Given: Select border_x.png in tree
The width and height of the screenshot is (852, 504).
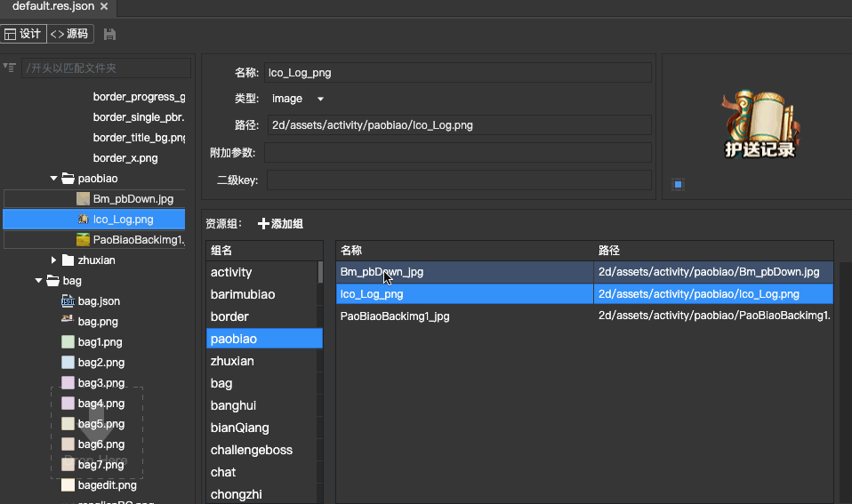Looking at the screenshot, I should (125, 158).
